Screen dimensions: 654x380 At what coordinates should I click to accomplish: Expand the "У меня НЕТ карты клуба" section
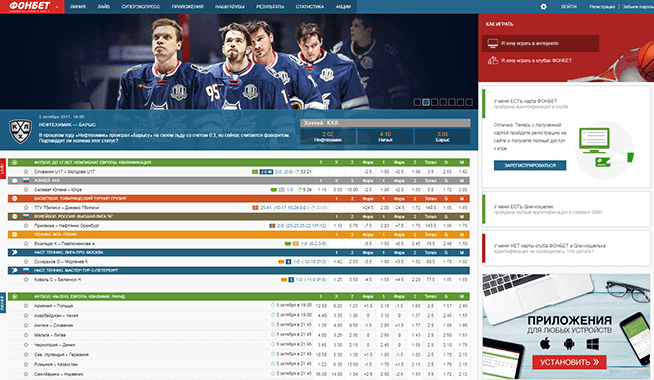point(566,249)
